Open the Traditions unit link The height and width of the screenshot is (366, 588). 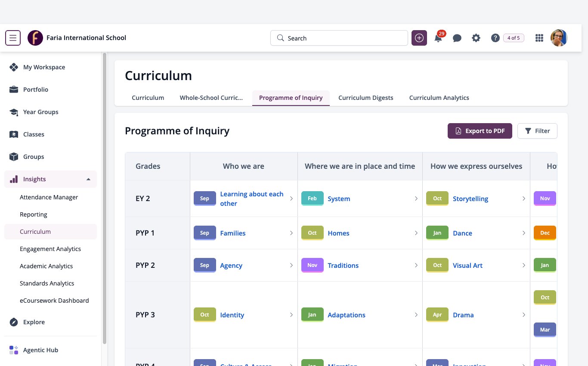(343, 265)
